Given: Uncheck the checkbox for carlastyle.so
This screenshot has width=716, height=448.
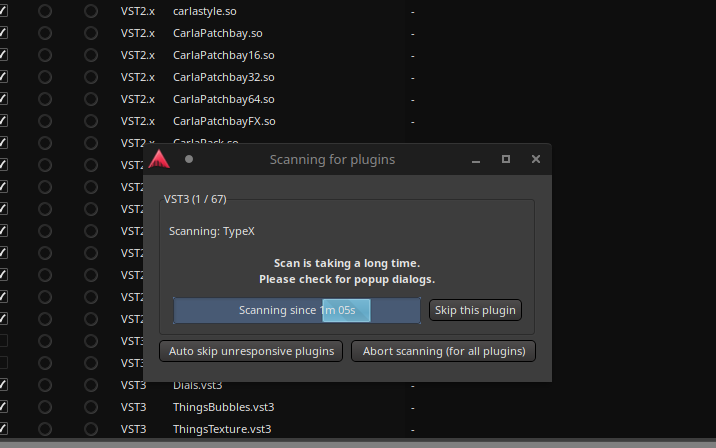Looking at the screenshot, I should coord(3,11).
